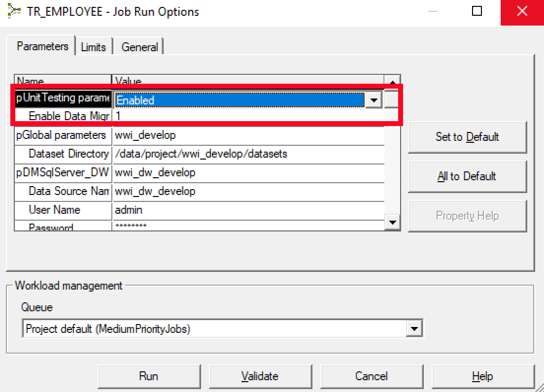Open Help for Job Run Options
The height and width of the screenshot is (392, 544).
point(482,376)
